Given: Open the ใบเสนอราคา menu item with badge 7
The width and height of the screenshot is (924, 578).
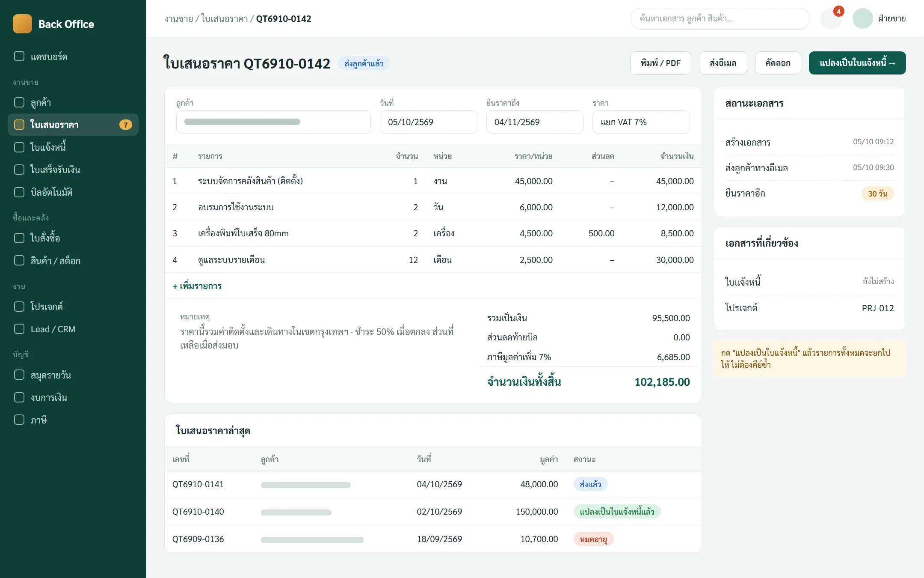Looking at the screenshot, I should coord(73,125).
